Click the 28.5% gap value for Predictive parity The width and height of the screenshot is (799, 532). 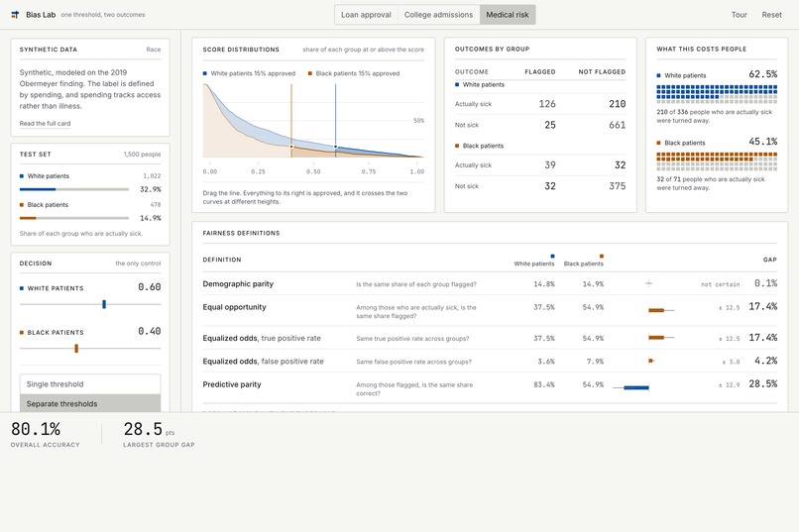pos(762,383)
